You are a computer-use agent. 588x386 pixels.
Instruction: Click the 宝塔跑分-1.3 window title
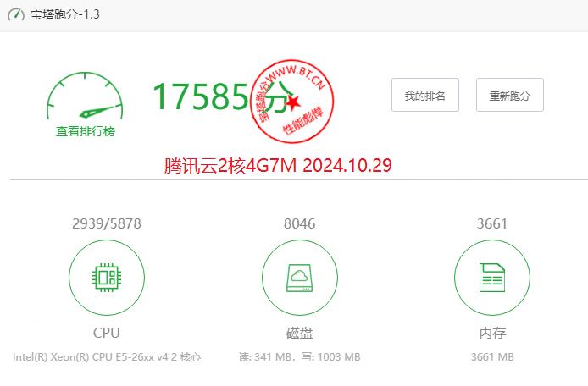65,14
